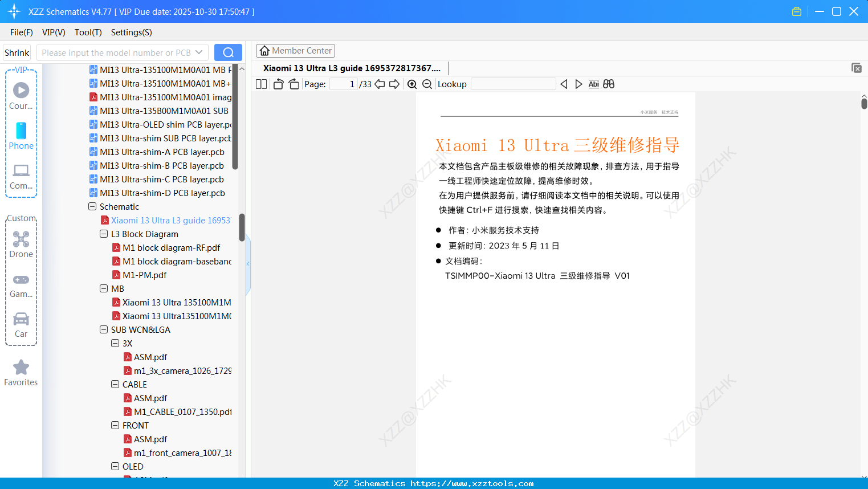Click the binoculars search icon
The width and height of the screenshot is (868, 489).
(x=608, y=84)
